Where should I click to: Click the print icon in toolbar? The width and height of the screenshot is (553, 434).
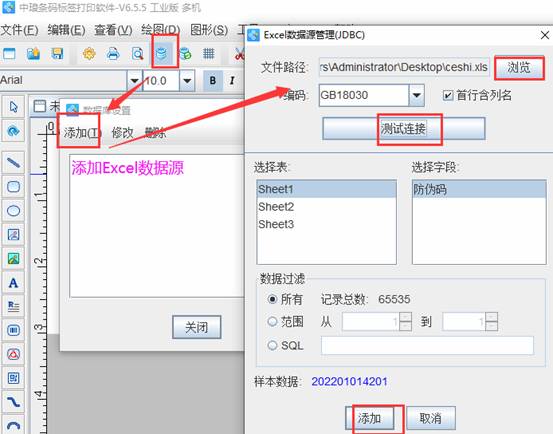[113, 54]
